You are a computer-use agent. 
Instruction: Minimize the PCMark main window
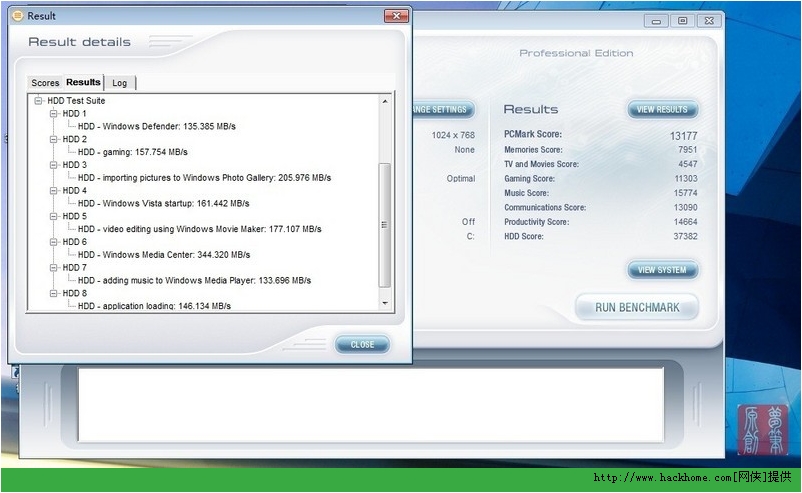(x=656, y=21)
